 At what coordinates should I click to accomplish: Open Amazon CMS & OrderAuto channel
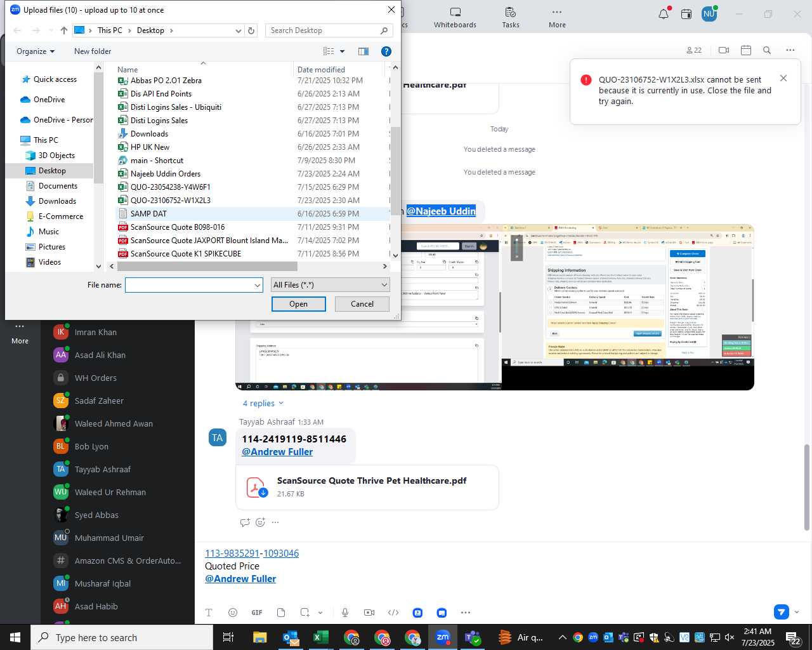[x=128, y=561]
